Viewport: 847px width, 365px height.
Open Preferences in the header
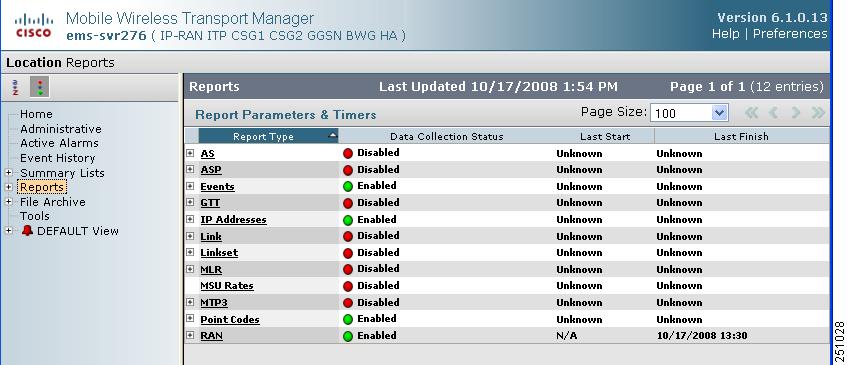(790, 33)
